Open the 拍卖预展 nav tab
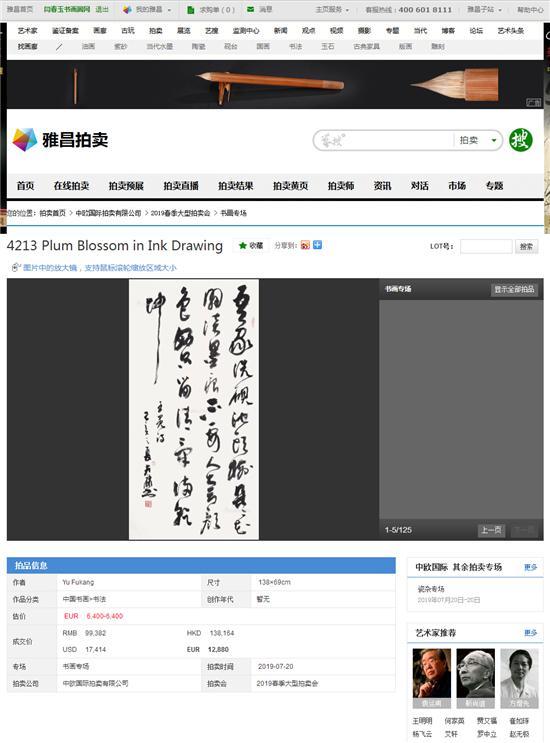 (x=126, y=186)
